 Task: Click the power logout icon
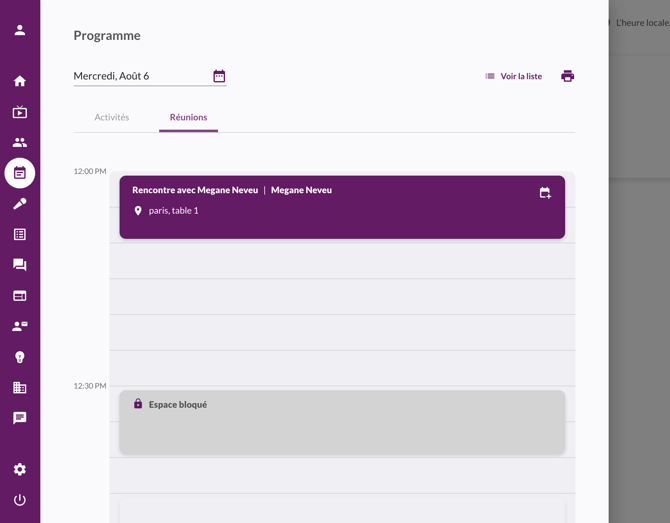point(20,500)
